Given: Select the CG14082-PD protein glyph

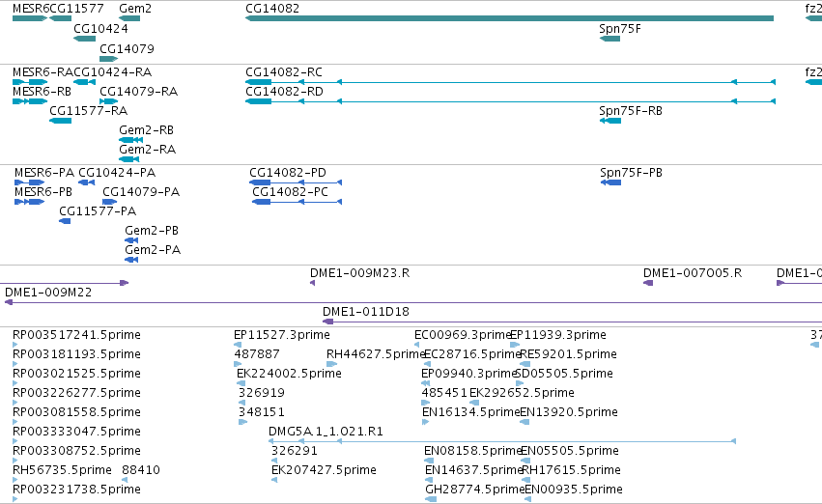Looking at the screenshot, I should (296, 182).
